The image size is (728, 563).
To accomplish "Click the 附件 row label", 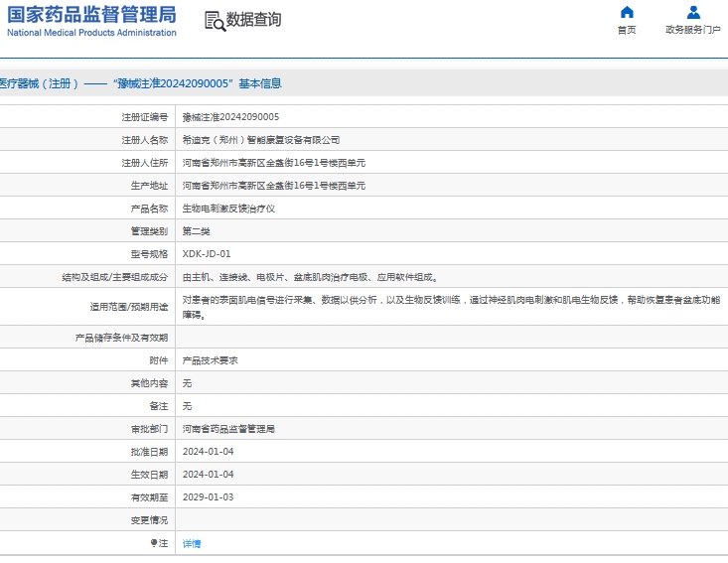I will [159, 360].
